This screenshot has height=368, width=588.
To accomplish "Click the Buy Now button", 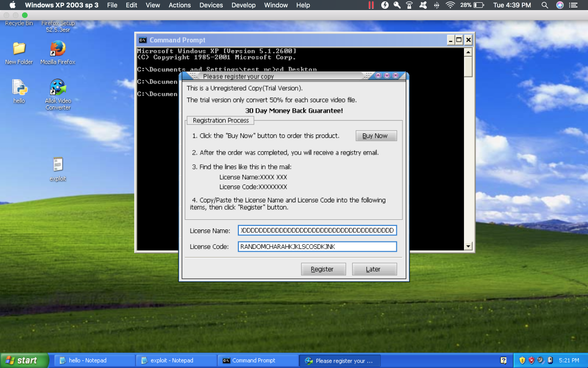I will [x=376, y=136].
